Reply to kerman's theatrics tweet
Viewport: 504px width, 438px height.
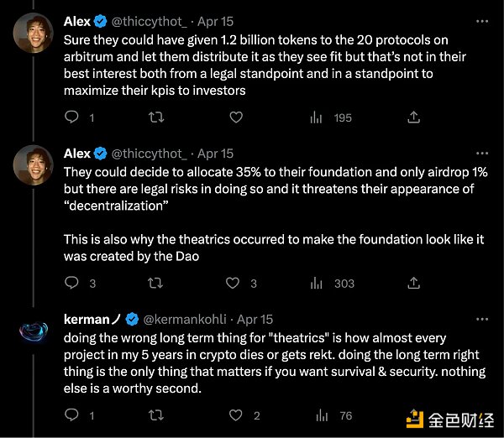point(71,415)
